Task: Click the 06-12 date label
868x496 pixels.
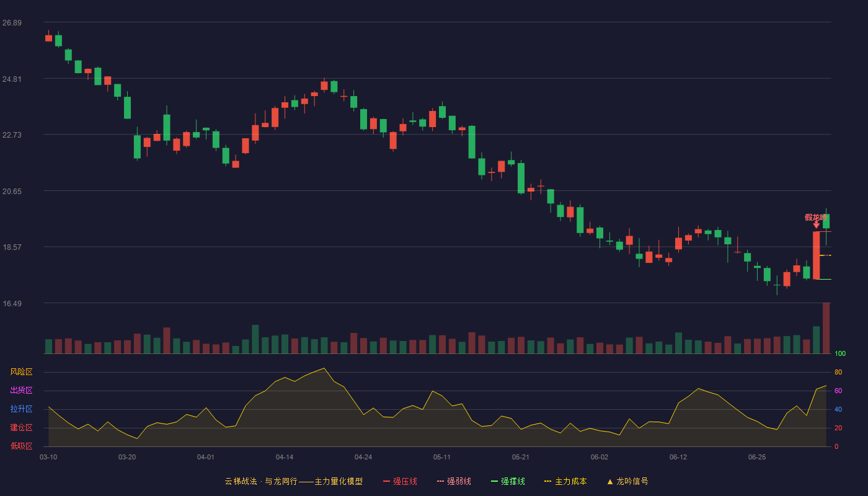Action: tap(678, 457)
